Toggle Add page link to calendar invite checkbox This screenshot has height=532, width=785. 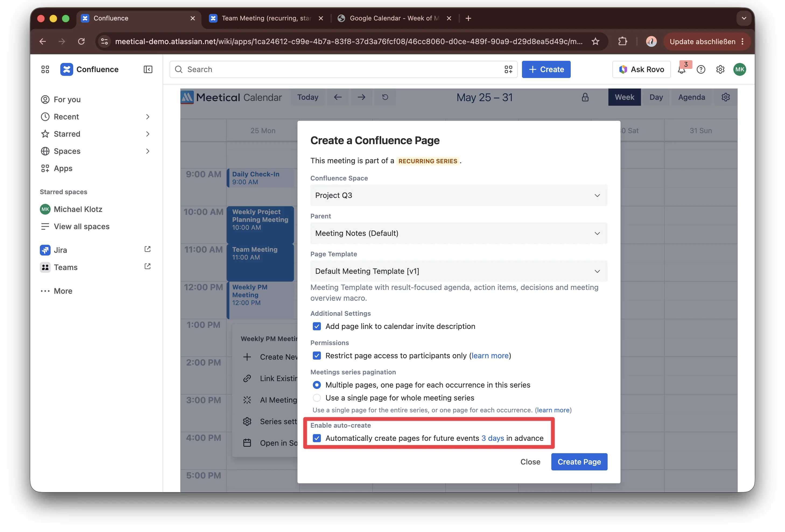[317, 327]
